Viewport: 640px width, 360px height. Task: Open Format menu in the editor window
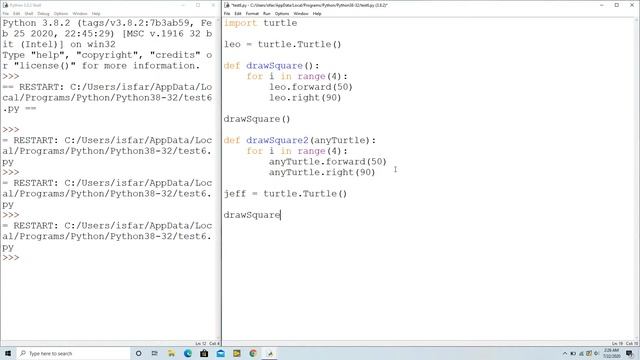(252, 13)
